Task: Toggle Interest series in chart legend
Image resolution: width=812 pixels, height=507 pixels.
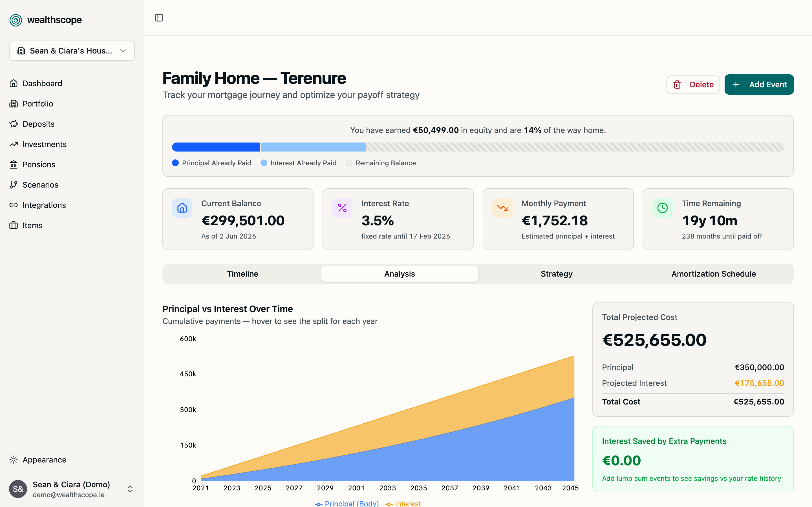Action: click(403, 503)
